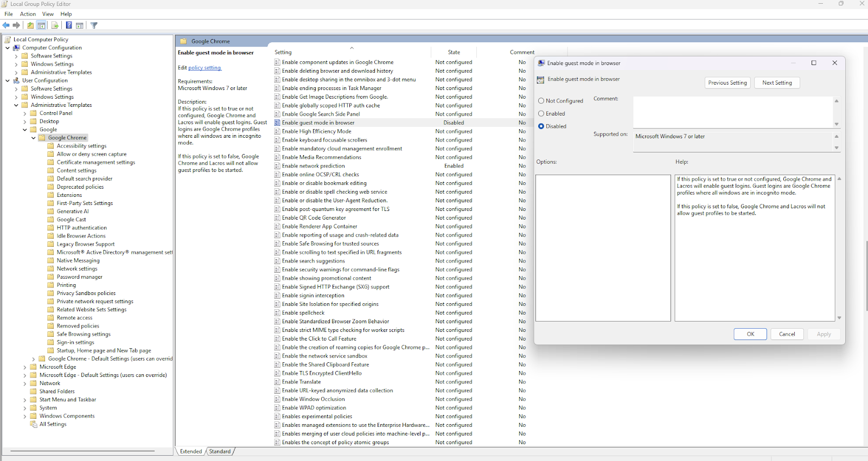868x461 pixels.
Task: Expand the Control Panel tree node
Action: point(25,113)
